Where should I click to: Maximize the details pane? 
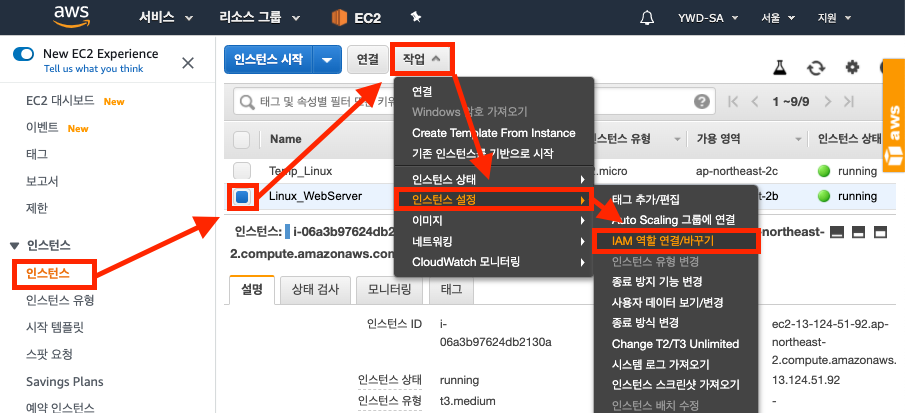[x=880, y=232]
